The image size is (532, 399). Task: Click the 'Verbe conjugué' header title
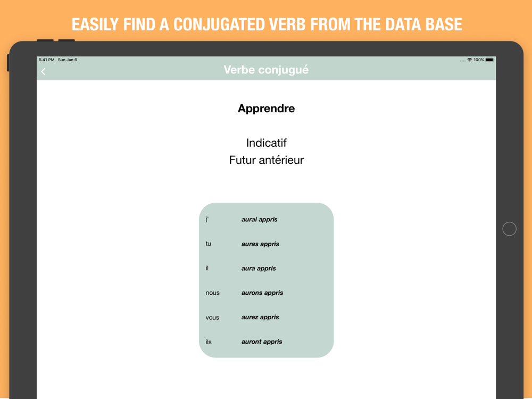(x=266, y=70)
